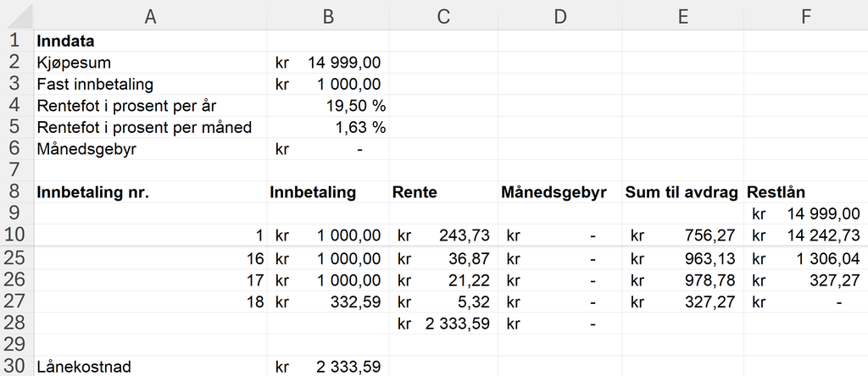The image size is (868, 376).
Task: Select payment number 1 cell
Action: (x=150, y=235)
